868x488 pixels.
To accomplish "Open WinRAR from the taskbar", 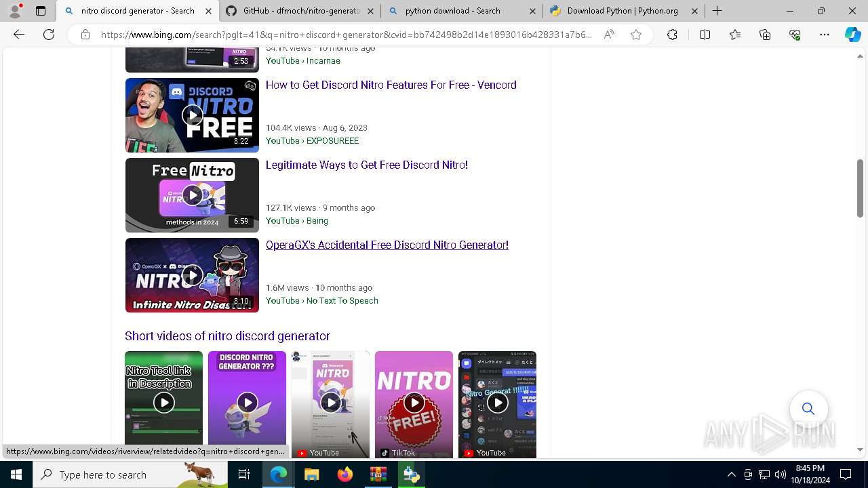I will coord(378,474).
